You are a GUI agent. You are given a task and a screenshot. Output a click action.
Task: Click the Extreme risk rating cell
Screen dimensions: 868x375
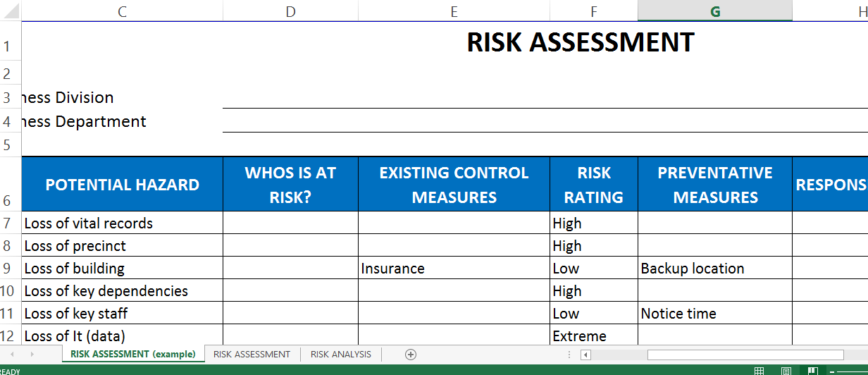[593, 336]
